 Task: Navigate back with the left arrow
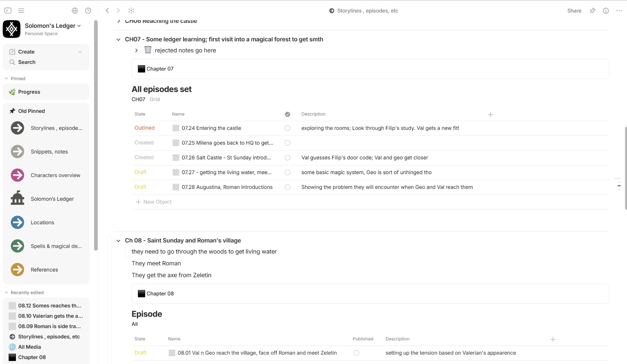coord(107,11)
